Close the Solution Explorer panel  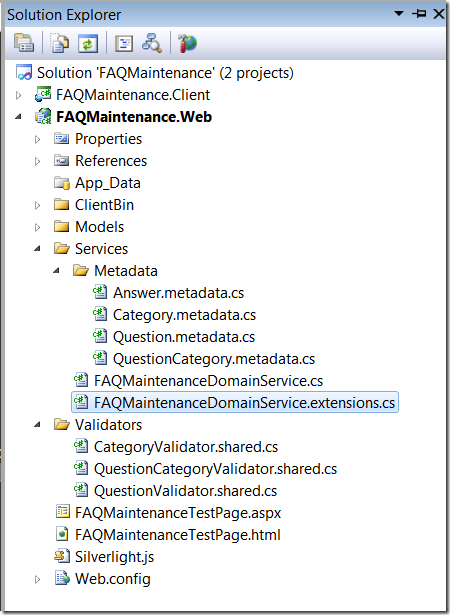[439, 14]
